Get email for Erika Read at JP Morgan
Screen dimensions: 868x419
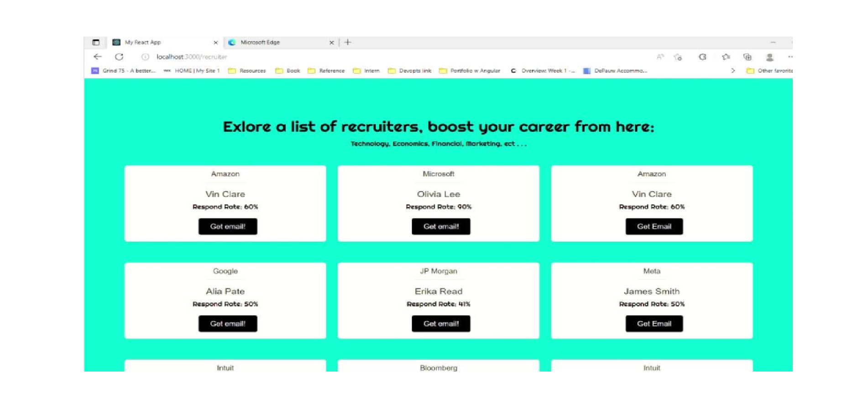(441, 324)
